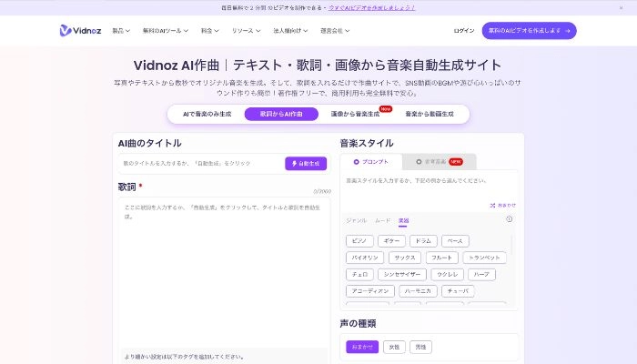Click the lightning 自動生成 button for title
This screenshot has height=364, width=637.
coord(306,163)
